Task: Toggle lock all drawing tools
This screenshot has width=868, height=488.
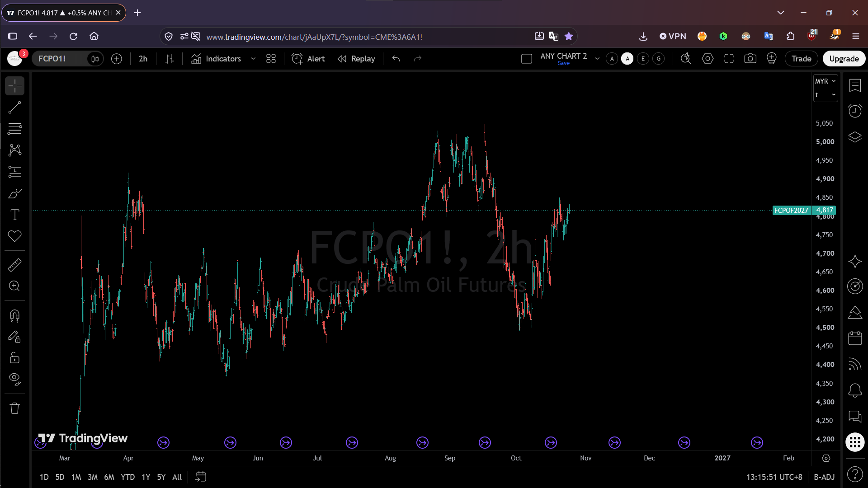Action: [14, 358]
